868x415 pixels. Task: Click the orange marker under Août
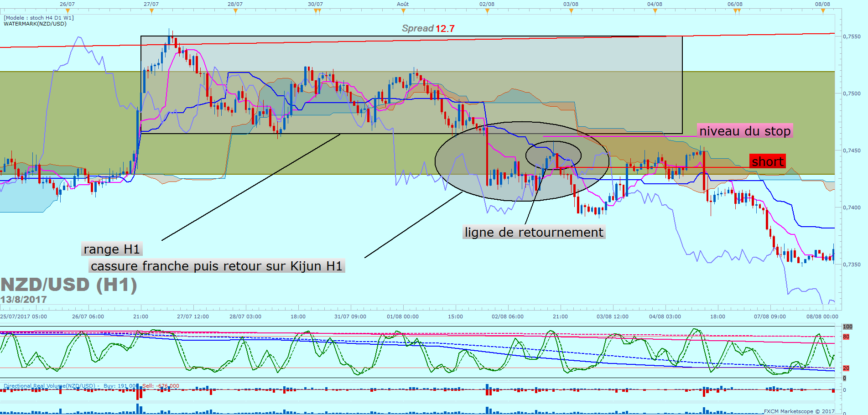tap(403, 11)
